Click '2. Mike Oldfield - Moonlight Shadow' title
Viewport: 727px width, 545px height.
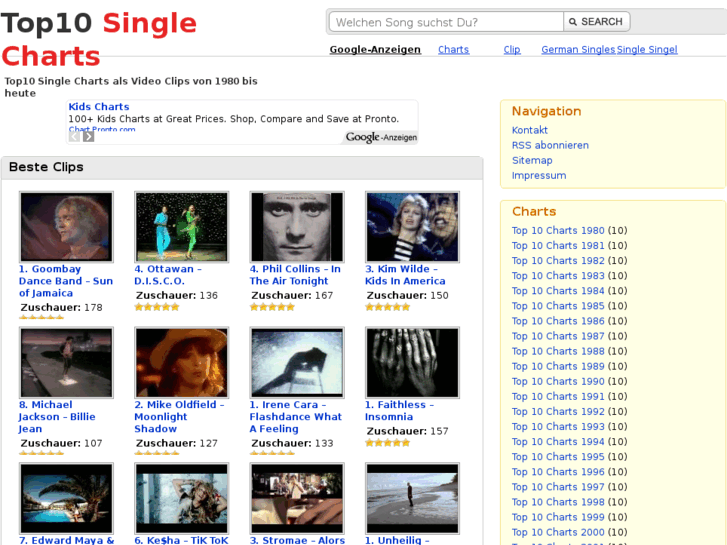tap(179, 417)
